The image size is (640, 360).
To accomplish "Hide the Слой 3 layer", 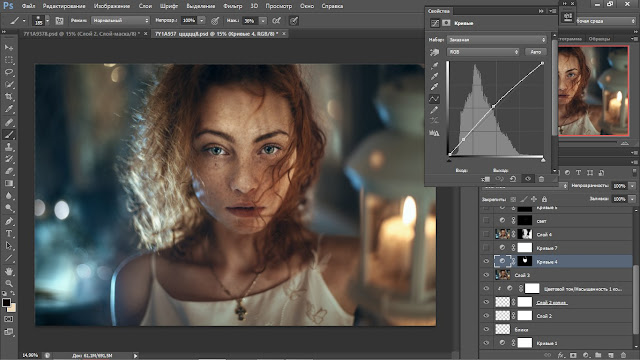I will tap(486, 275).
